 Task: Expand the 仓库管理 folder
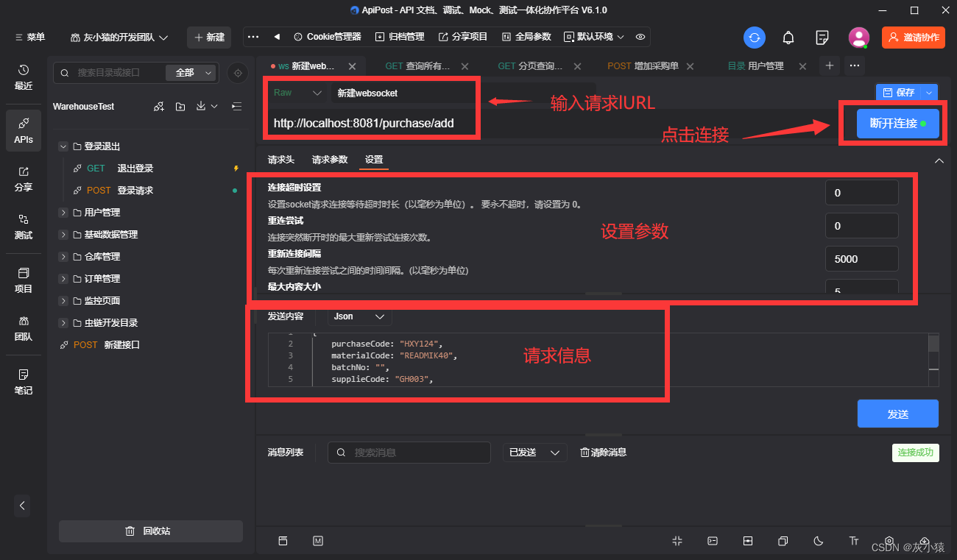coord(63,257)
